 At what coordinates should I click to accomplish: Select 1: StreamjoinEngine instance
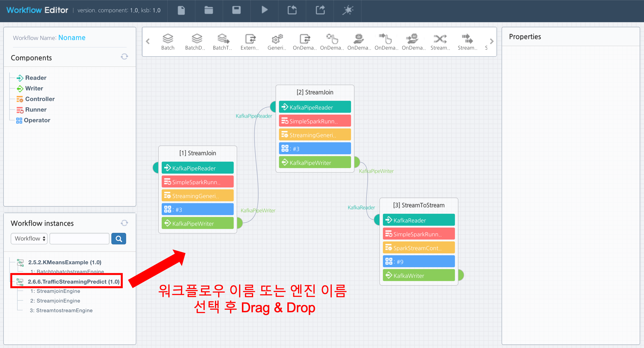55,291
